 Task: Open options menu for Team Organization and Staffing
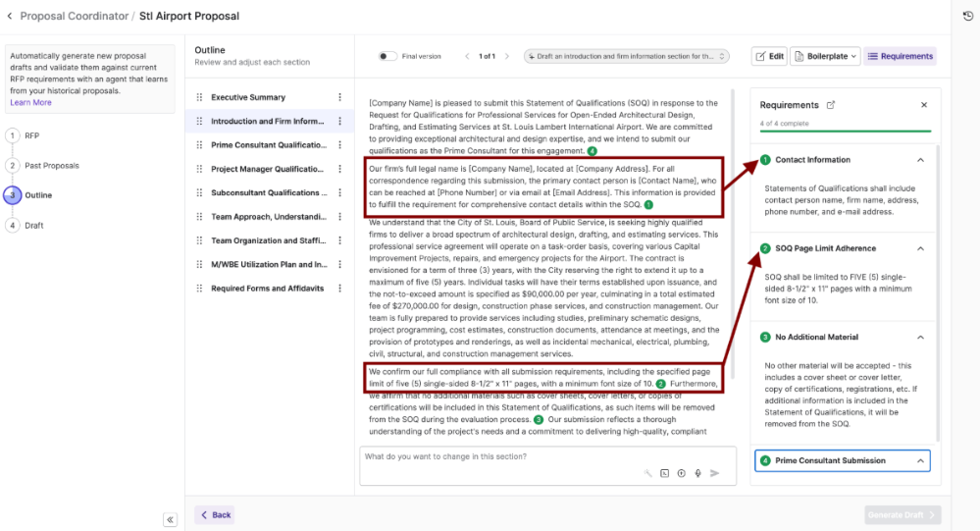(340, 240)
